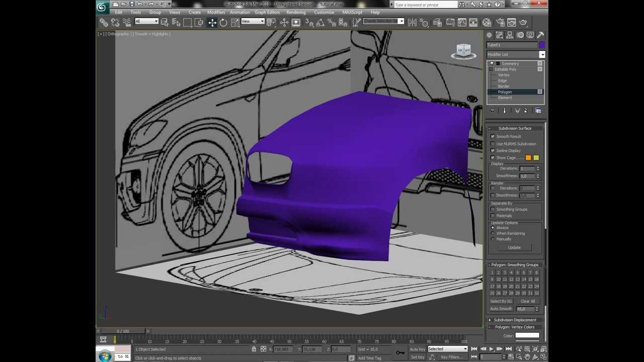The width and height of the screenshot is (644, 362).
Task: Click the Mirror tool icon
Action: pos(412,22)
